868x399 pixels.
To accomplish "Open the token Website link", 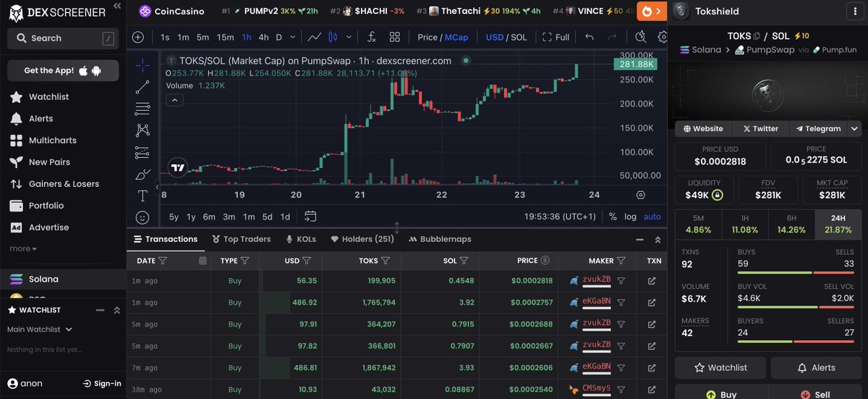I will click(x=703, y=128).
